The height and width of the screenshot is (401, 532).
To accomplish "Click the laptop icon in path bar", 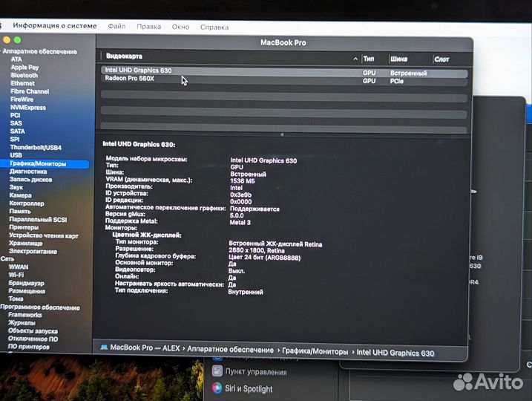I will (x=104, y=347).
